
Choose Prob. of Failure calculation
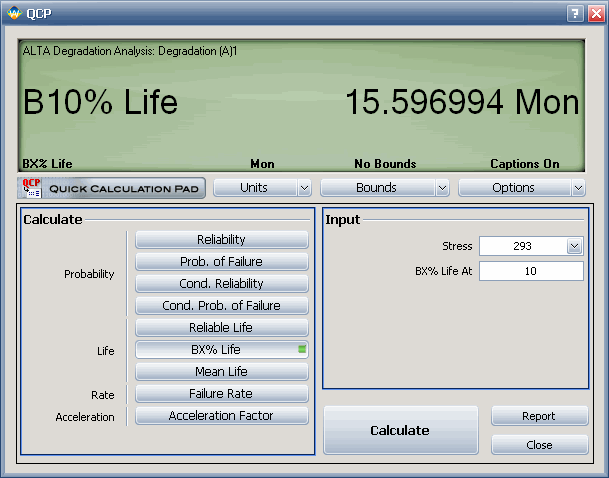(221, 262)
